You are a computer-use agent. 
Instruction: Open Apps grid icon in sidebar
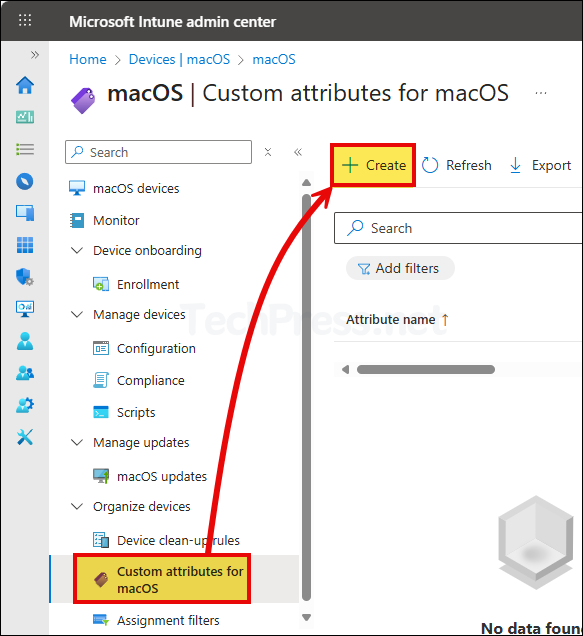click(x=25, y=245)
